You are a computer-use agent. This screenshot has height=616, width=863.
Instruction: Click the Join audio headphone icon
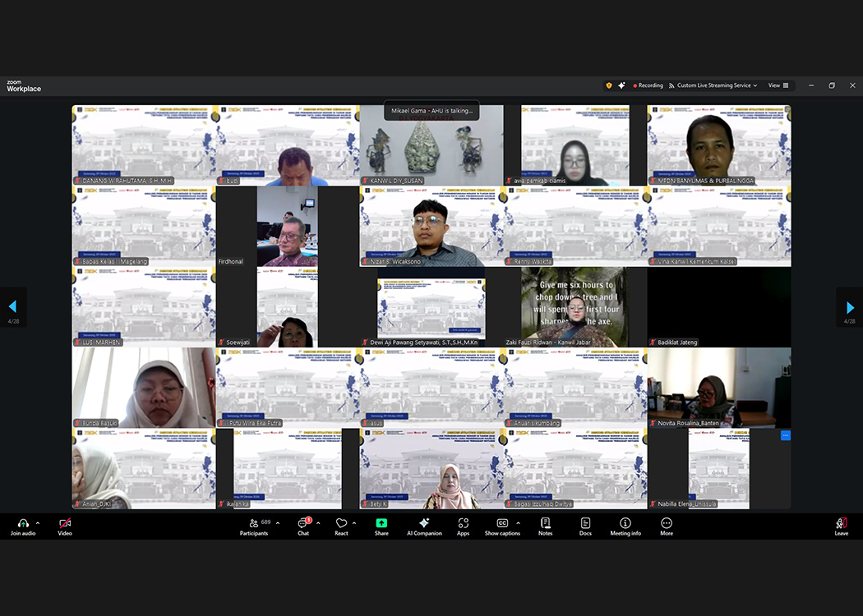(x=22, y=523)
